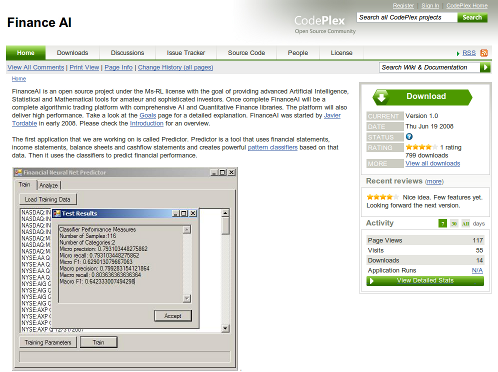Click the N/A Application Runs link
The height and width of the screenshot is (372, 498).
(477, 270)
